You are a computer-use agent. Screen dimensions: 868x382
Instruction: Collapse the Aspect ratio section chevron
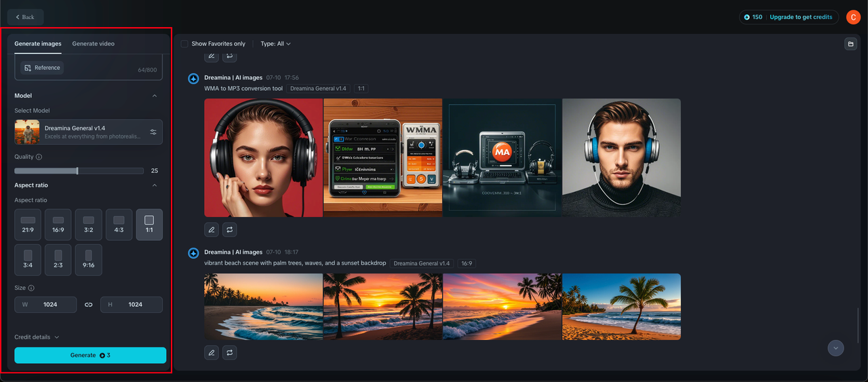155,185
